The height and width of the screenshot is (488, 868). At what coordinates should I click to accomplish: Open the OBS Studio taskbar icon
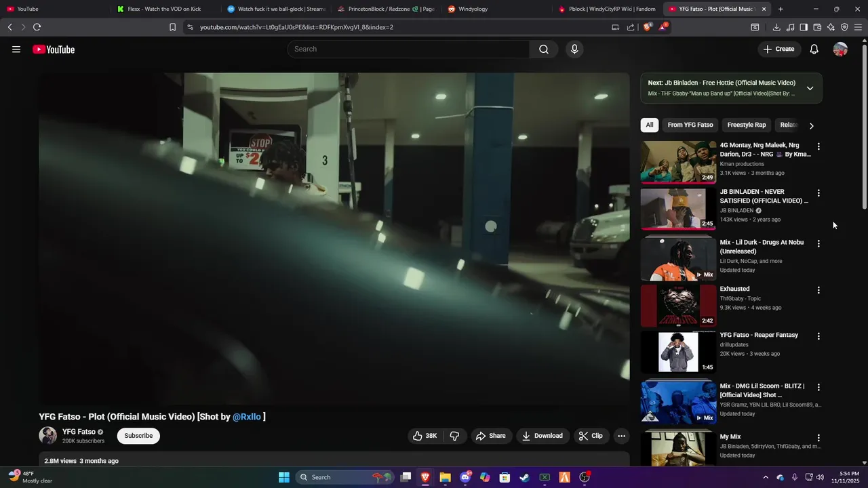(585, 477)
